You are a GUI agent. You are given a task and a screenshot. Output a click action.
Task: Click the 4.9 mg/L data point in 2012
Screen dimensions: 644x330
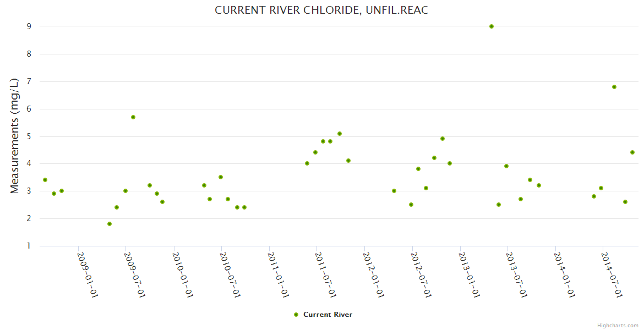pyautogui.click(x=443, y=139)
